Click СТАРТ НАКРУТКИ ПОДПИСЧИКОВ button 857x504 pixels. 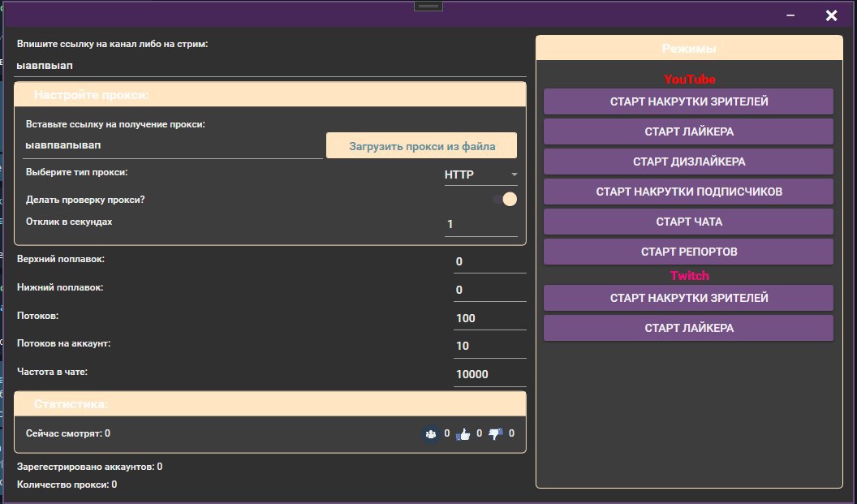pyautogui.click(x=689, y=192)
